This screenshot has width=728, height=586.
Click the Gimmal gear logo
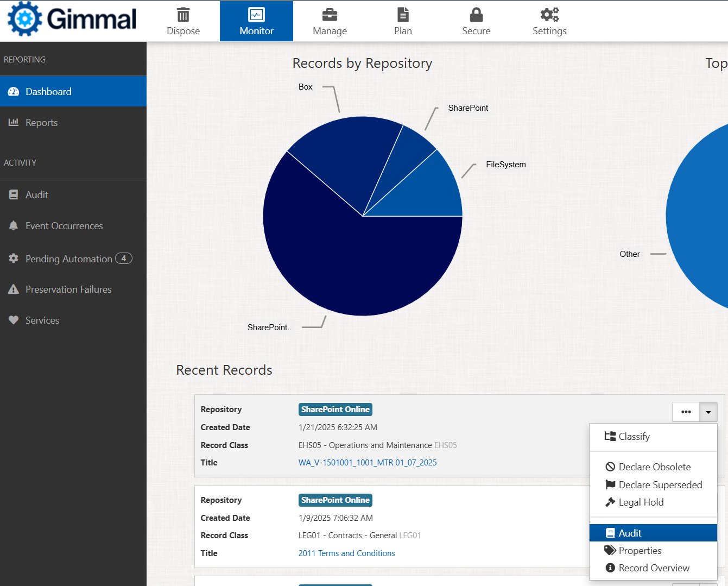(24, 19)
